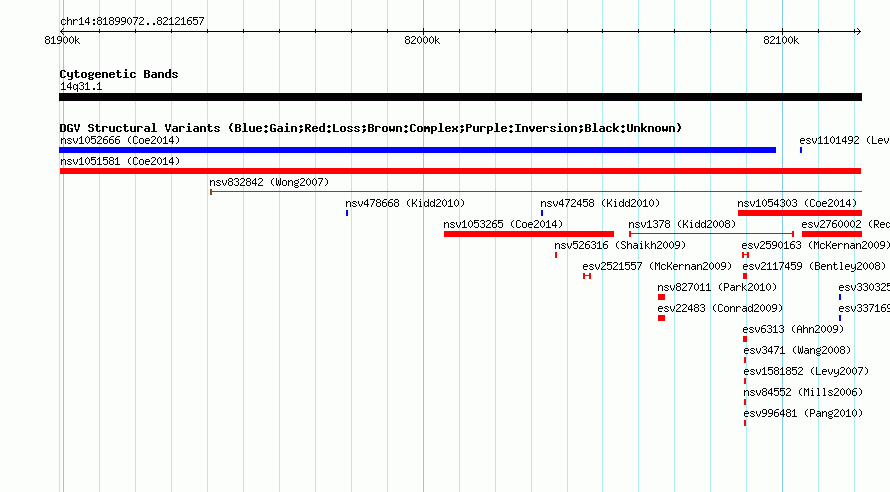Open nsv472458 (Kidd2010) variant
Image resolution: width=890 pixels, height=492 pixels.
[600, 203]
